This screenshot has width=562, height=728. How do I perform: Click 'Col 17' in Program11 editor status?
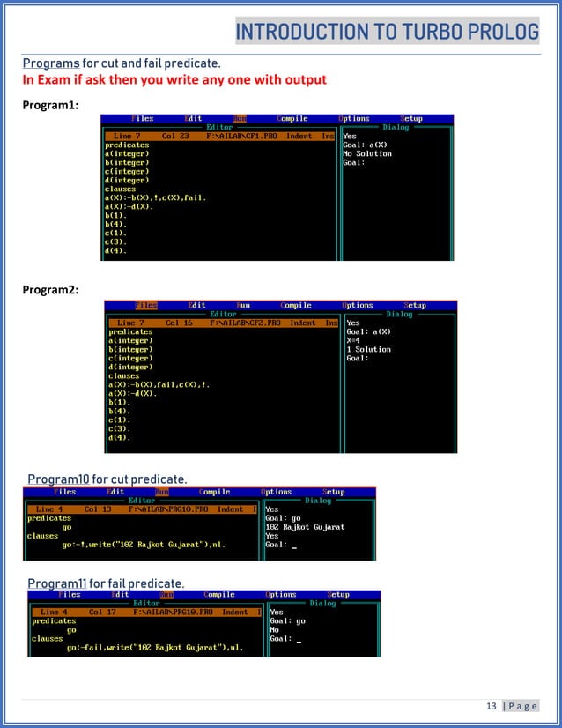click(102, 612)
